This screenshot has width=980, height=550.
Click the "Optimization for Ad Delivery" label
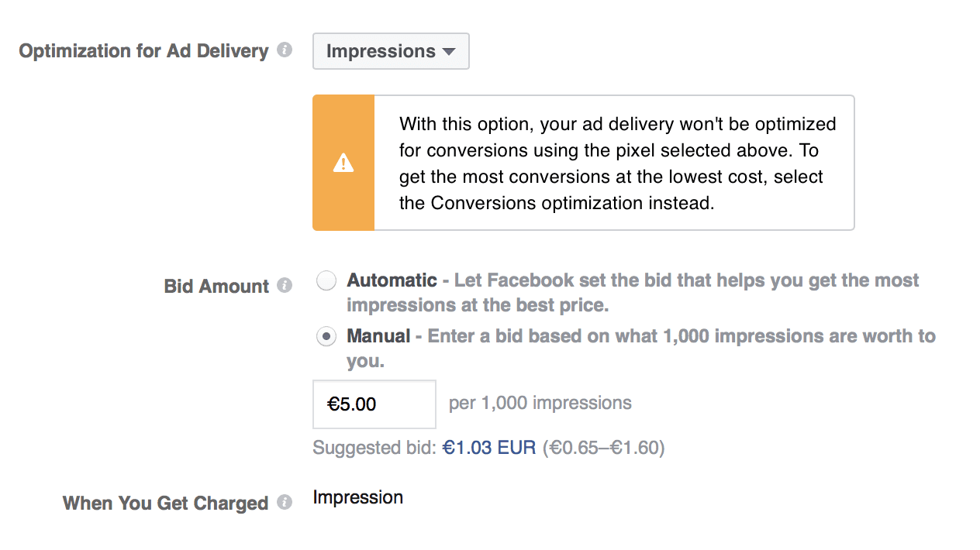143,51
